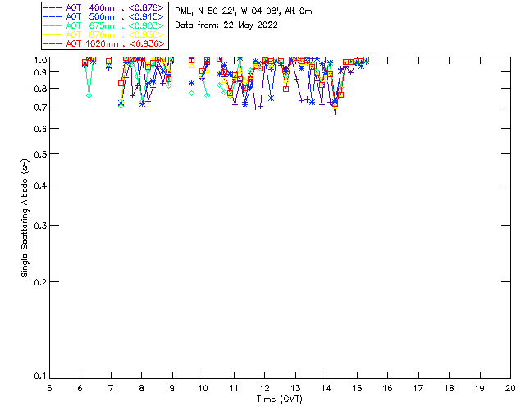This screenshot has width=525, height=420.
Task: Click the 1.0 tick label on y-axis
Action: (x=40, y=60)
